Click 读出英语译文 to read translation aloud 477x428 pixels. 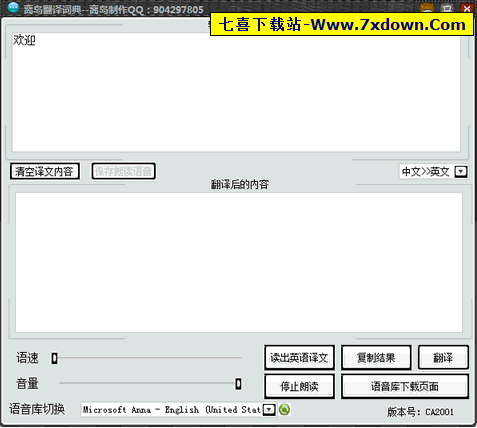coord(299,358)
